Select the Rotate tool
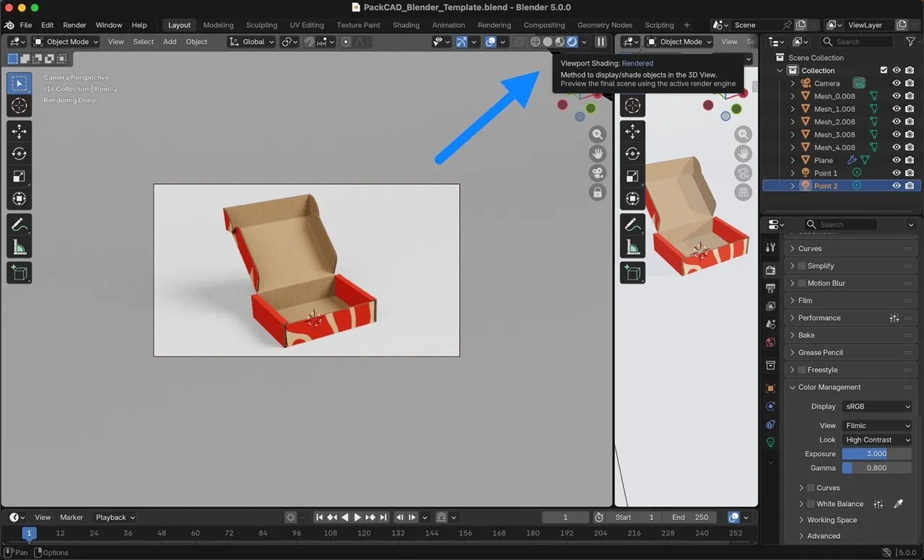This screenshot has height=560, width=924. click(19, 153)
